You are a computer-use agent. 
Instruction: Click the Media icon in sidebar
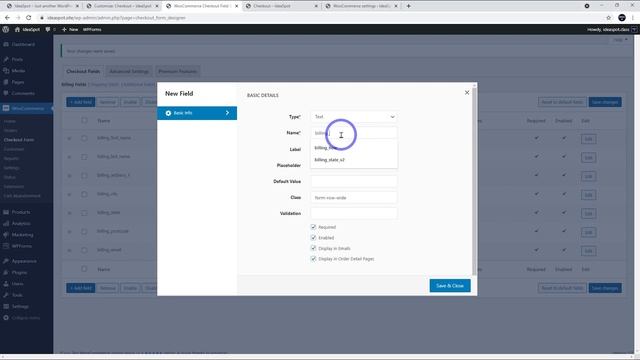coord(6,71)
